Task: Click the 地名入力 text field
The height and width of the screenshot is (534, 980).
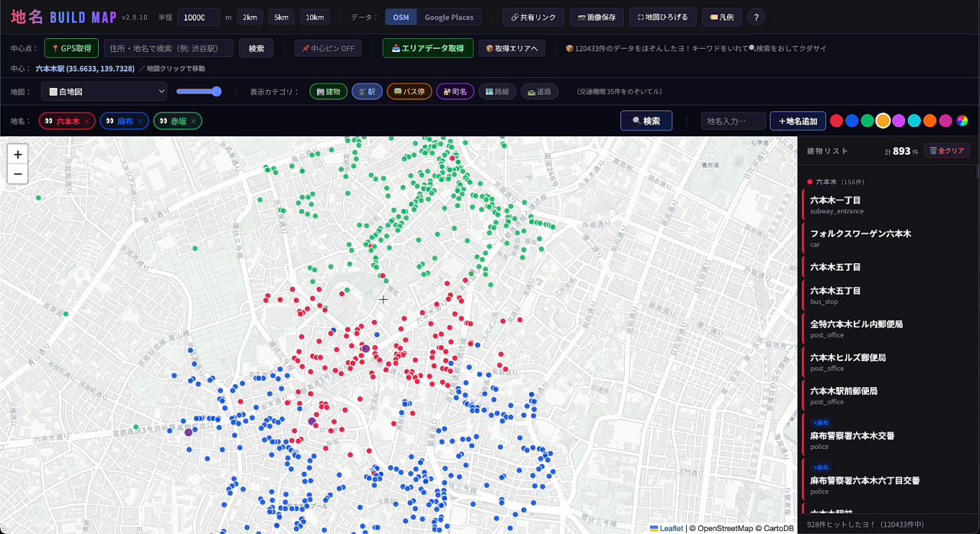Action: coord(733,121)
